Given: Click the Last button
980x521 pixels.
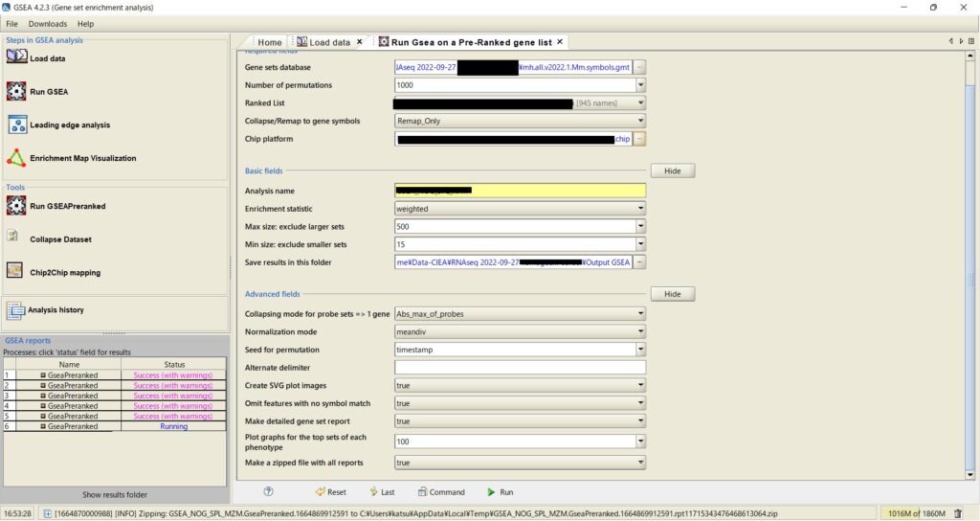Looking at the screenshot, I should pyautogui.click(x=382, y=492).
